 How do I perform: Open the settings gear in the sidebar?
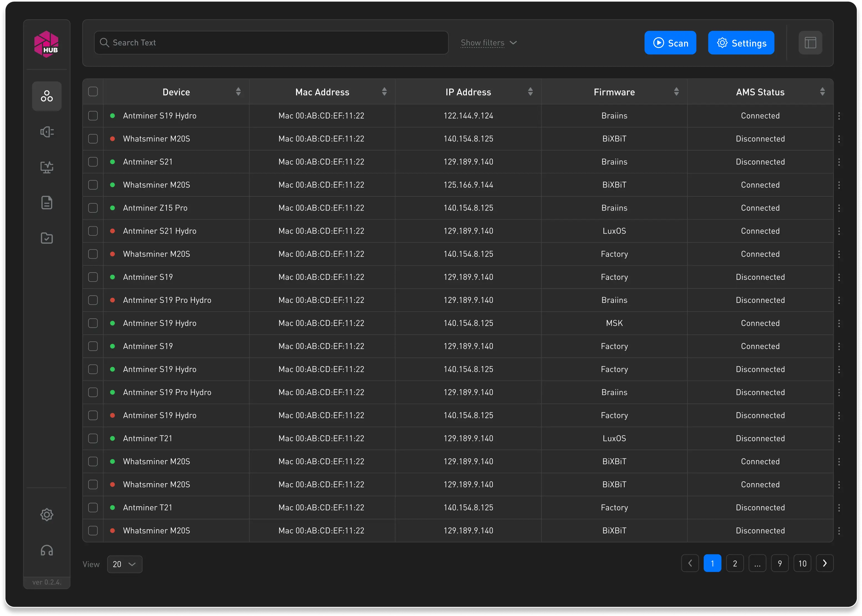pyautogui.click(x=47, y=514)
